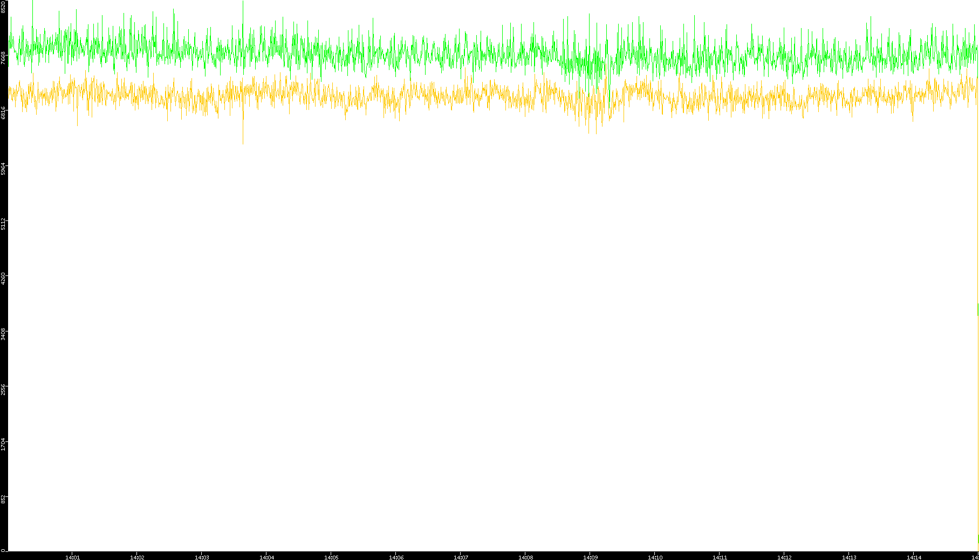Image resolution: width=979 pixels, height=560 pixels.
Task: Select the 14:03 tick on the time axis
Action: coord(202,557)
